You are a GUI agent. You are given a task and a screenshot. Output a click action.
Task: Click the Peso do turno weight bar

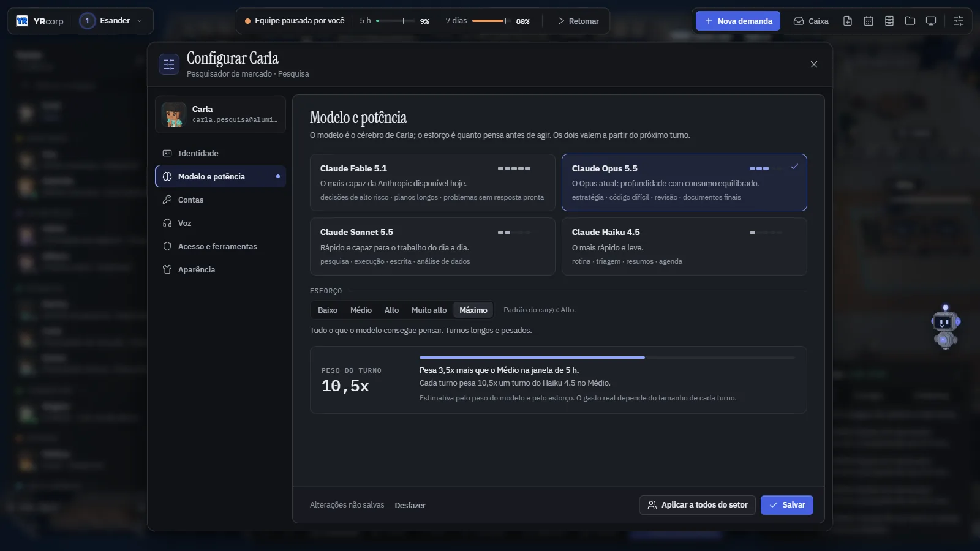click(x=608, y=357)
